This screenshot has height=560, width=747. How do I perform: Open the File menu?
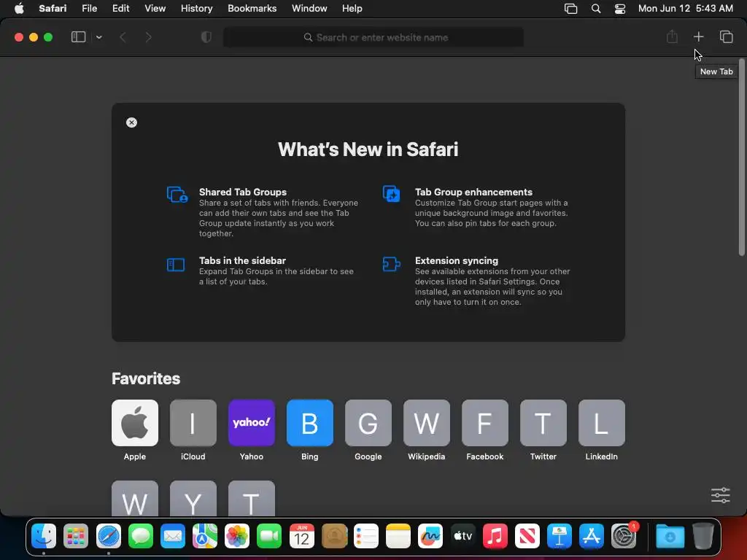pyautogui.click(x=90, y=9)
